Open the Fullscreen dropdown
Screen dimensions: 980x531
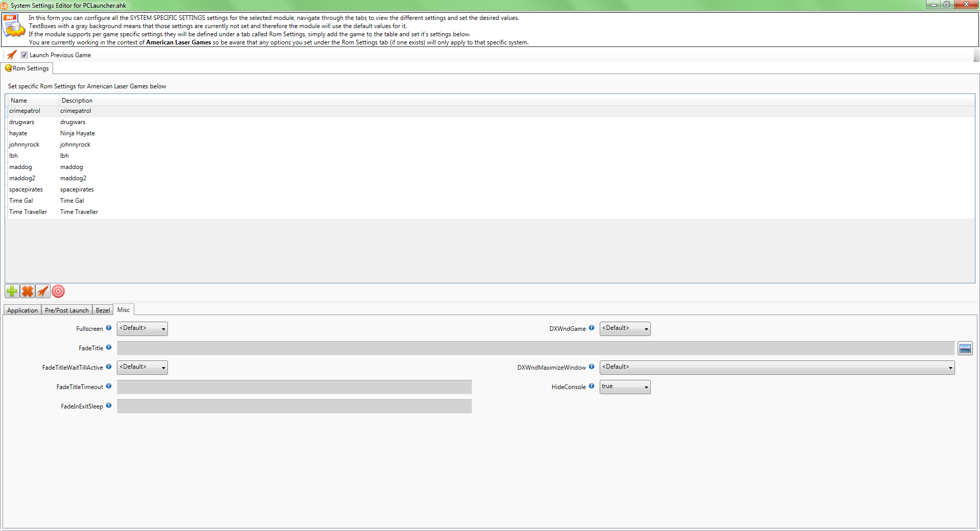(142, 329)
